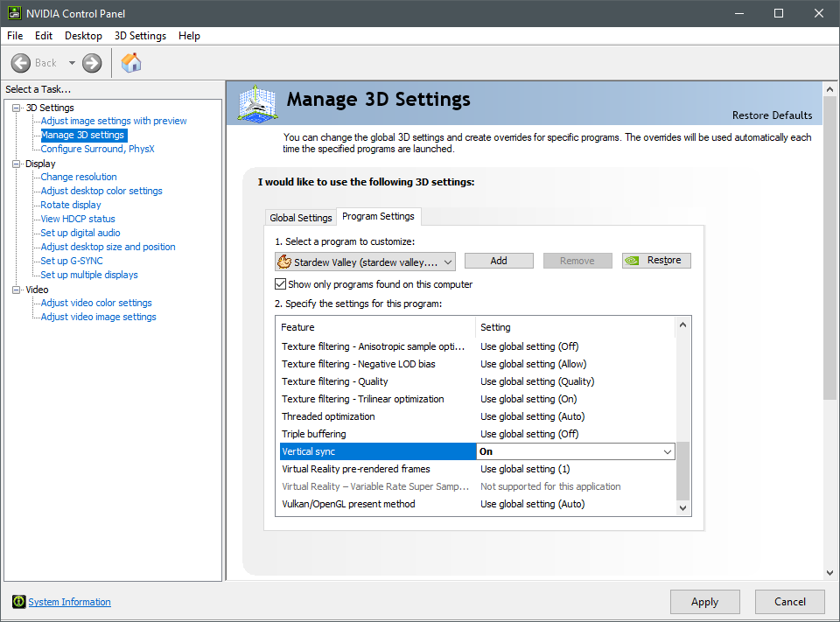Click the Back arrow icon in toolbar
Screen dimensions: 840x622
pyautogui.click(x=22, y=63)
